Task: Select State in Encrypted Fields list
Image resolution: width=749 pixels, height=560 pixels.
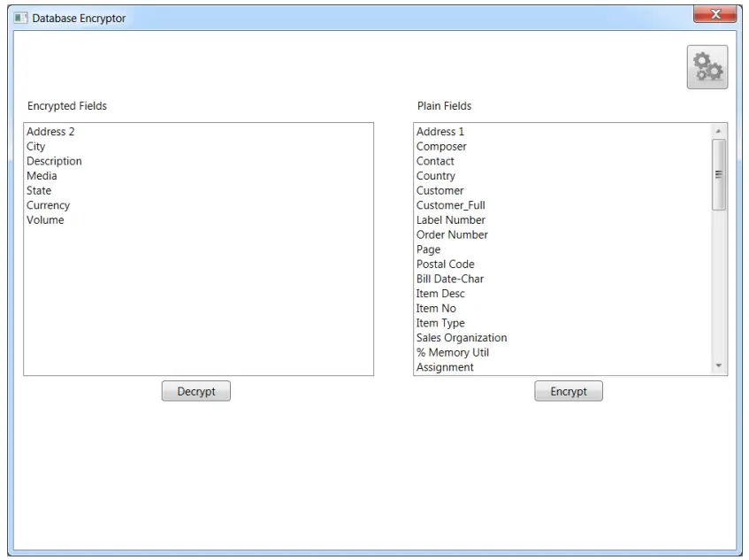Action: pos(39,191)
